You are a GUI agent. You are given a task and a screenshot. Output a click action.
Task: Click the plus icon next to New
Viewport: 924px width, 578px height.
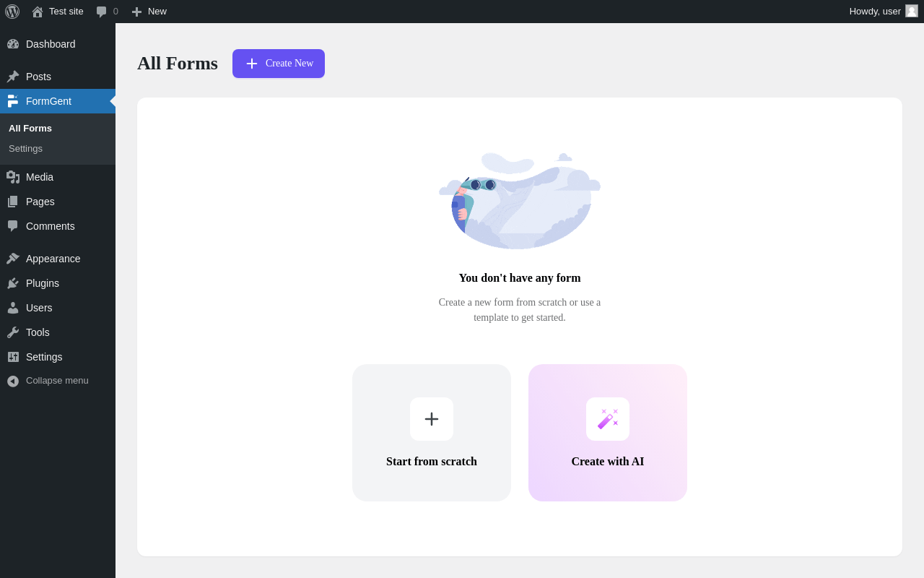136,12
